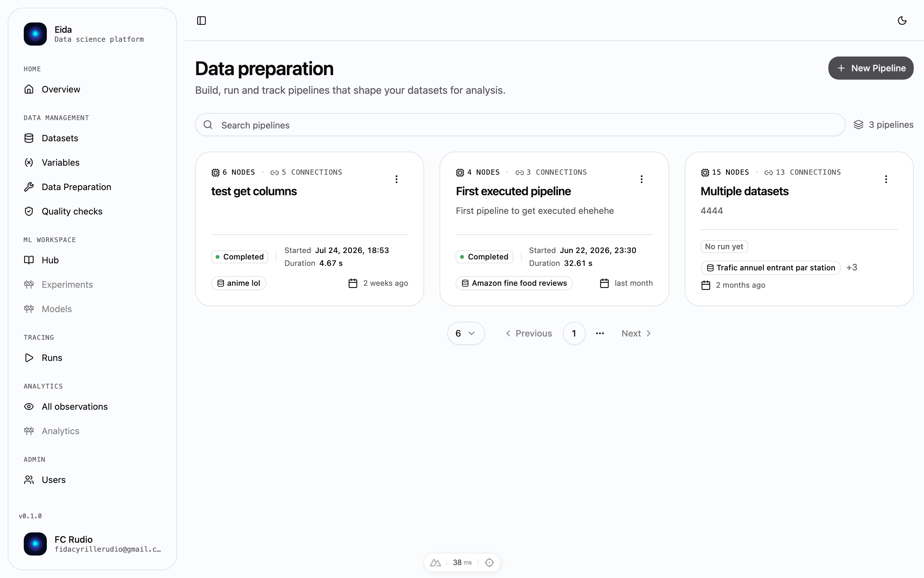This screenshot has height=578, width=924.
Task: Click the variable icon beside Variables
Action: pyautogui.click(x=29, y=162)
